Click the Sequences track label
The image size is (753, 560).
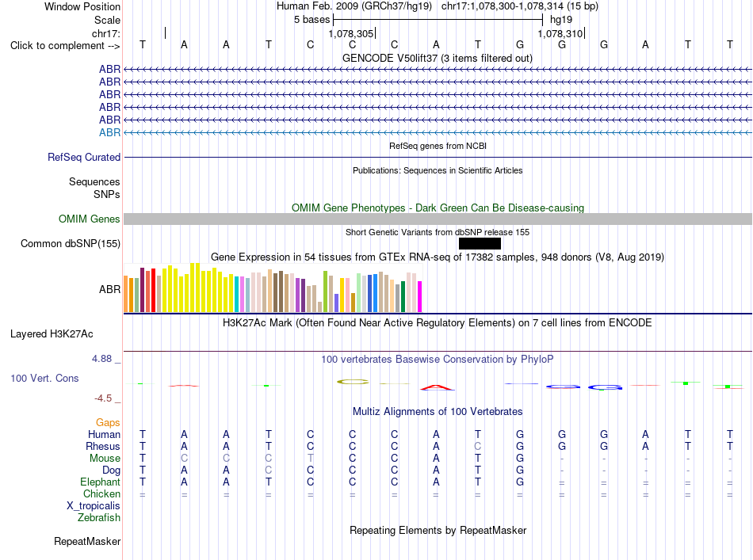(x=94, y=181)
